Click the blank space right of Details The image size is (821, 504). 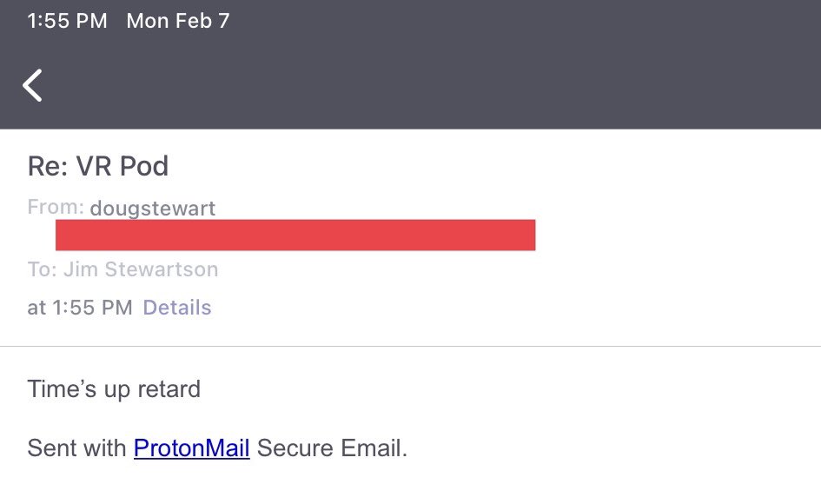pyautogui.click(x=521, y=308)
